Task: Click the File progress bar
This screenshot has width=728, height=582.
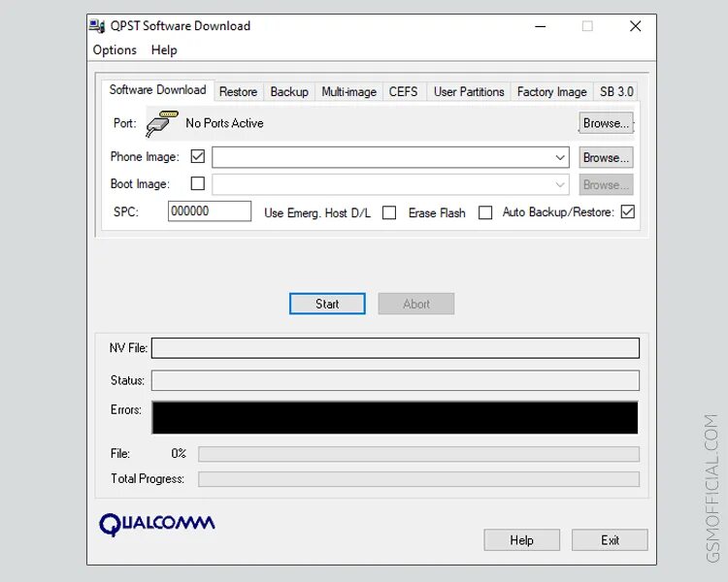Action: pos(418,454)
